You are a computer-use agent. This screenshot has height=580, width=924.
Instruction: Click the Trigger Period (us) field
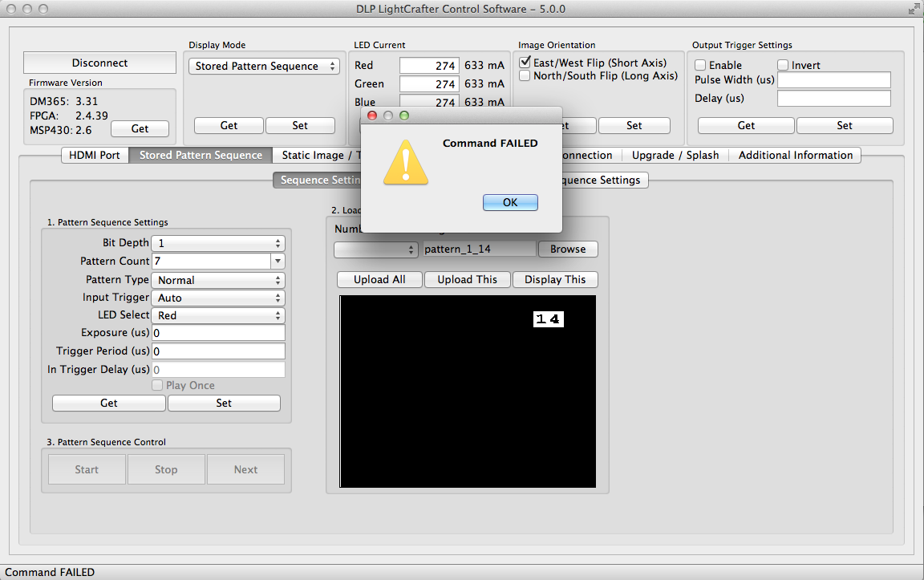click(219, 351)
